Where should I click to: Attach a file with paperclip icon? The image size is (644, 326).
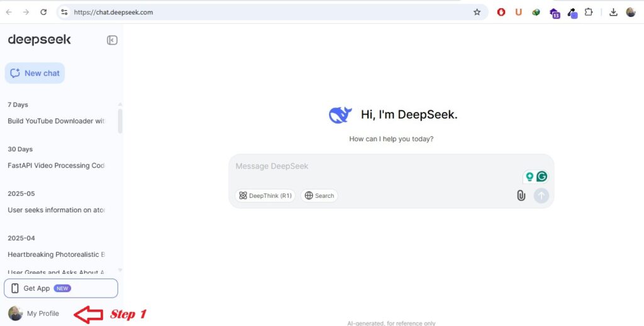coord(521,195)
